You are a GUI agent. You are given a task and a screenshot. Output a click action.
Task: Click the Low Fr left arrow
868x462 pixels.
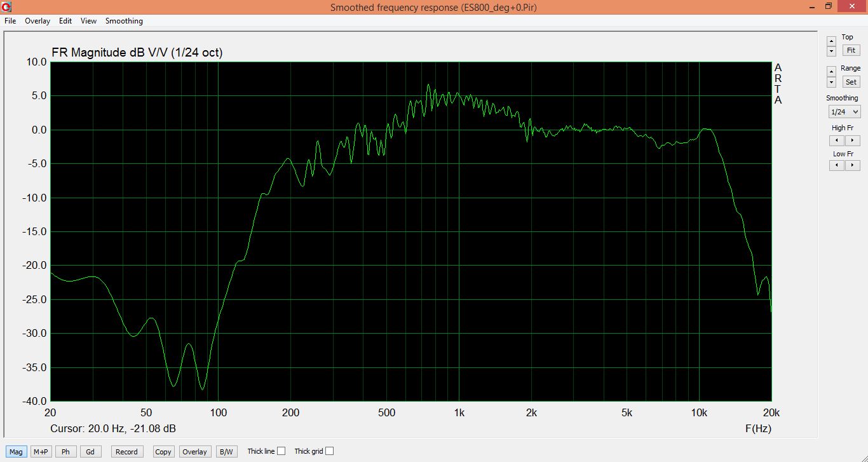pos(837,165)
